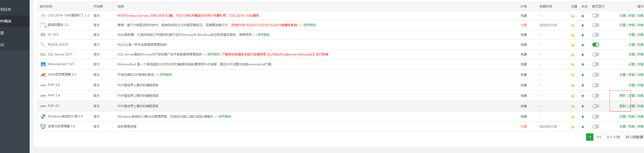Open folder location for JAVA项目管理器 2.0

[573, 75]
